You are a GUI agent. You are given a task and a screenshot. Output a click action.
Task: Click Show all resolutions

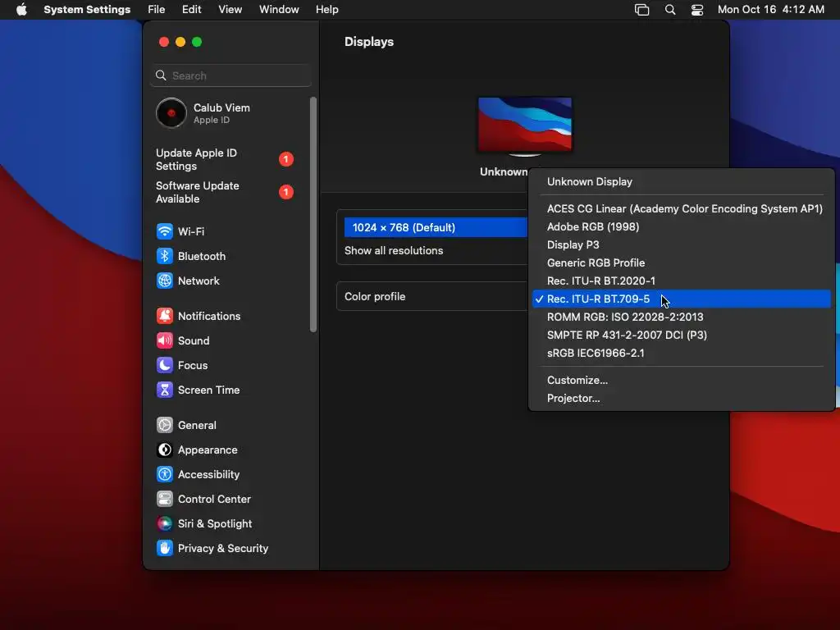[x=394, y=251]
